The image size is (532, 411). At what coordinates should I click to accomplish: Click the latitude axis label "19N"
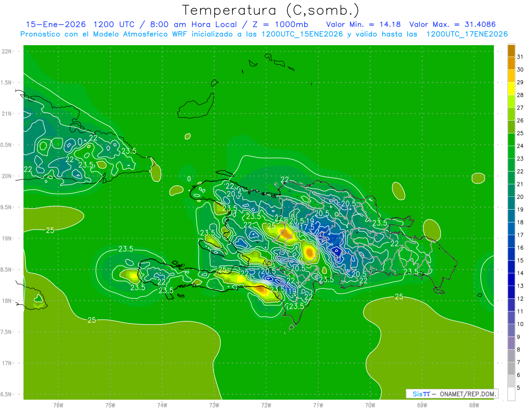(8, 239)
